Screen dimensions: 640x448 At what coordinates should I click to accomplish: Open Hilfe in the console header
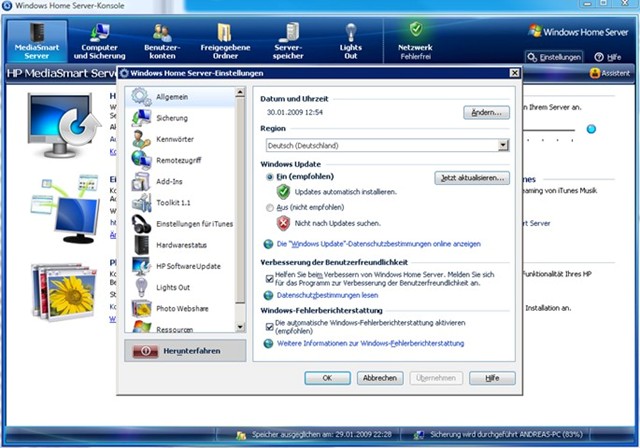pyautogui.click(x=608, y=57)
